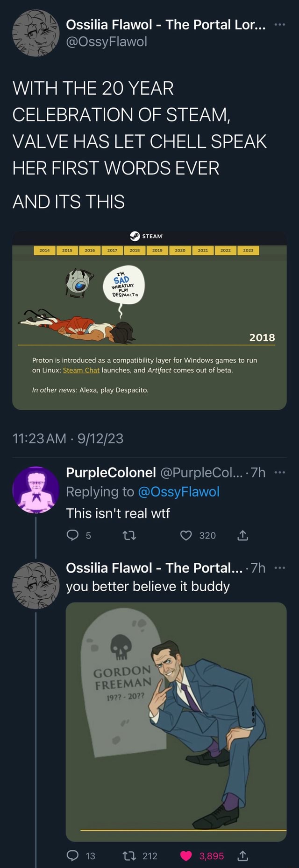Retweet PurpleColonel's reply
The height and width of the screenshot is (868, 299).
coord(129,535)
